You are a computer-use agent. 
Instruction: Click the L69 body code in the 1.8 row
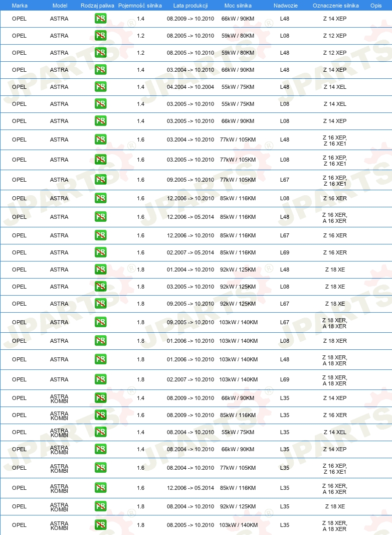click(x=285, y=379)
